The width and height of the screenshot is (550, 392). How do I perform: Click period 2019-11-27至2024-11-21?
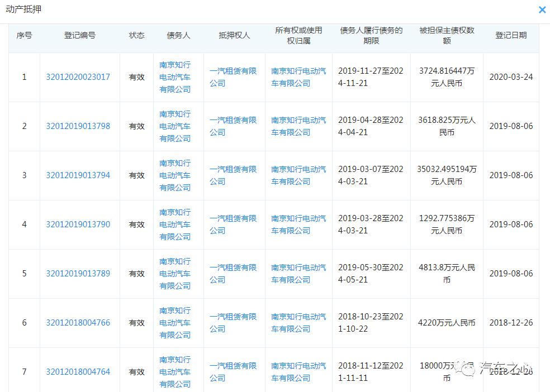click(x=371, y=77)
